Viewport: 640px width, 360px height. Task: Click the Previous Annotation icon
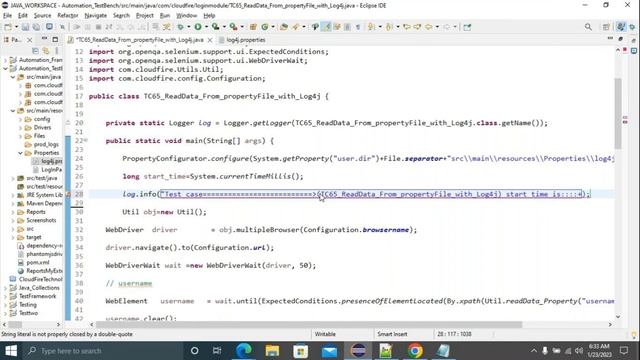click(389, 27)
